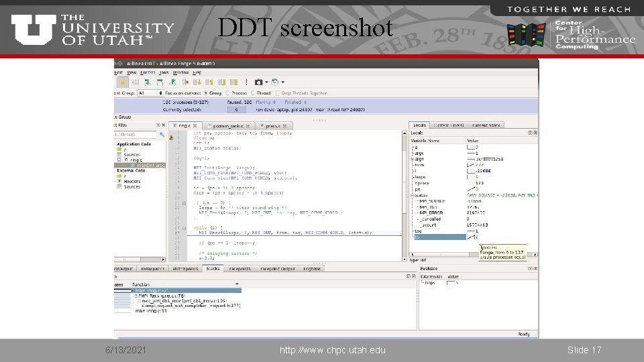Image resolution: width=644 pixels, height=362 pixels.
Task: Click the code editor vertical scrollbar
Action: tap(404, 196)
